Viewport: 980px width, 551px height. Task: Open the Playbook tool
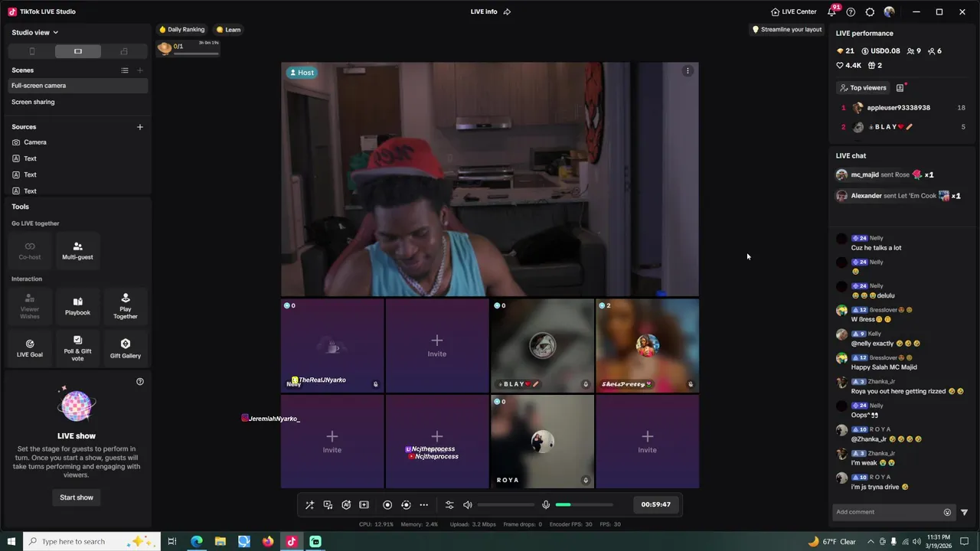tap(77, 306)
